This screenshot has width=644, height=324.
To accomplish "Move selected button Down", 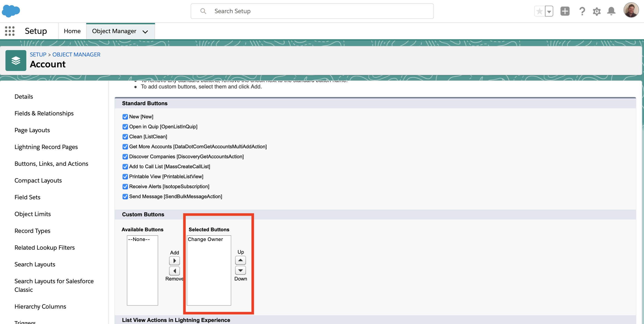I will coord(240,270).
